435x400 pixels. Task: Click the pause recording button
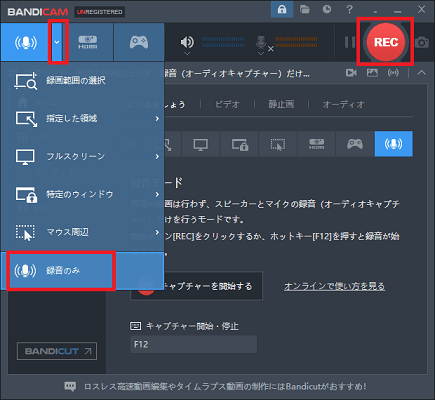[x=350, y=42]
